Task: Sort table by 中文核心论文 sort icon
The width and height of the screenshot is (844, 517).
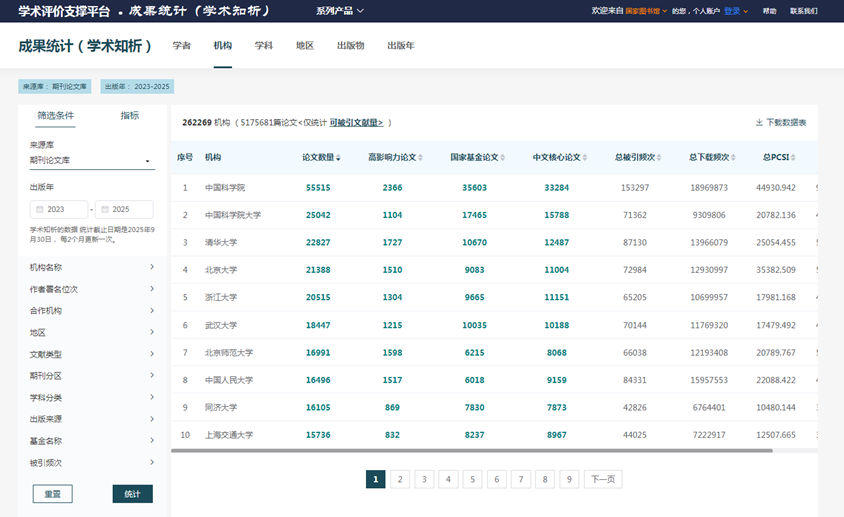Action: [584, 158]
